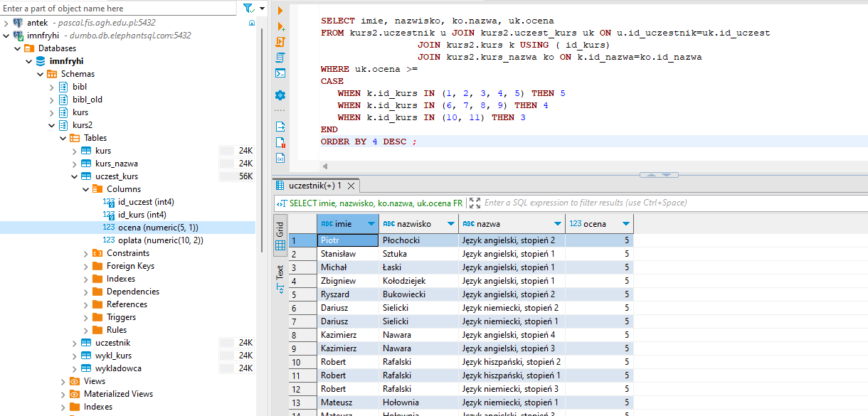The width and height of the screenshot is (868, 416).
Task: Expand the kurs schema
Action: [52, 112]
